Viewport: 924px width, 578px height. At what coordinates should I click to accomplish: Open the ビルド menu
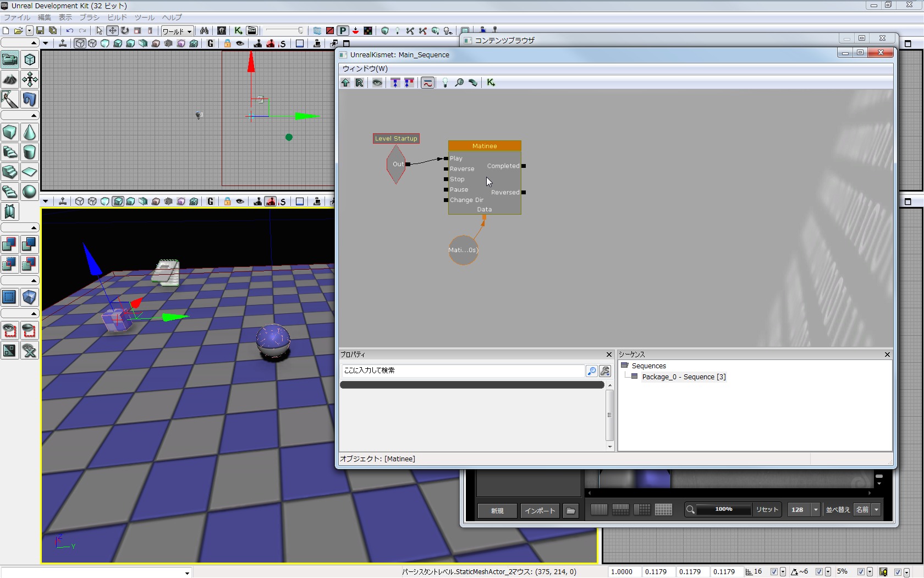pos(117,18)
